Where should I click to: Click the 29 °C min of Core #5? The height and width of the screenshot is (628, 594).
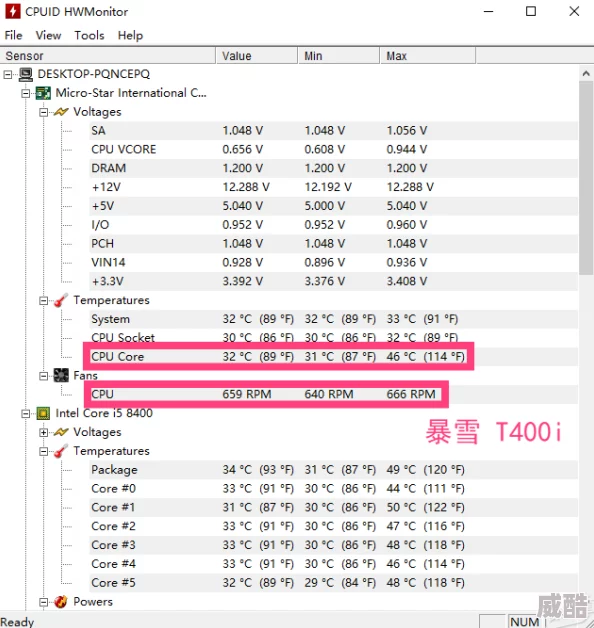pos(340,582)
